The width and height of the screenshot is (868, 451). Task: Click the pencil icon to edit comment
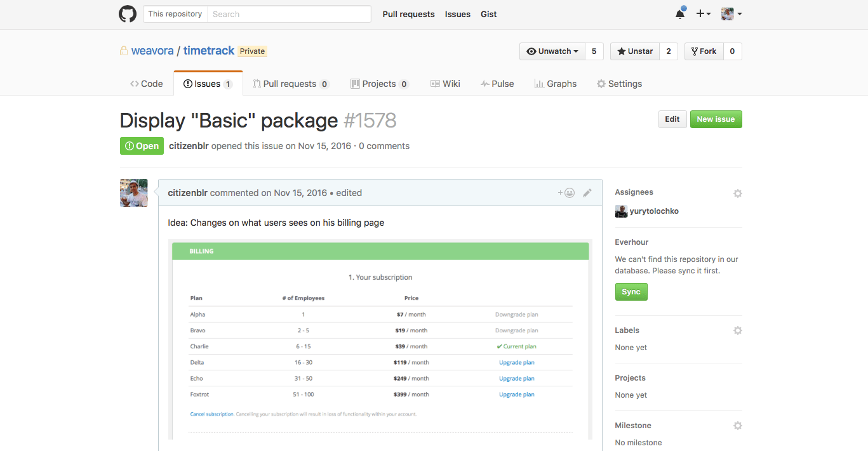[587, 193]
